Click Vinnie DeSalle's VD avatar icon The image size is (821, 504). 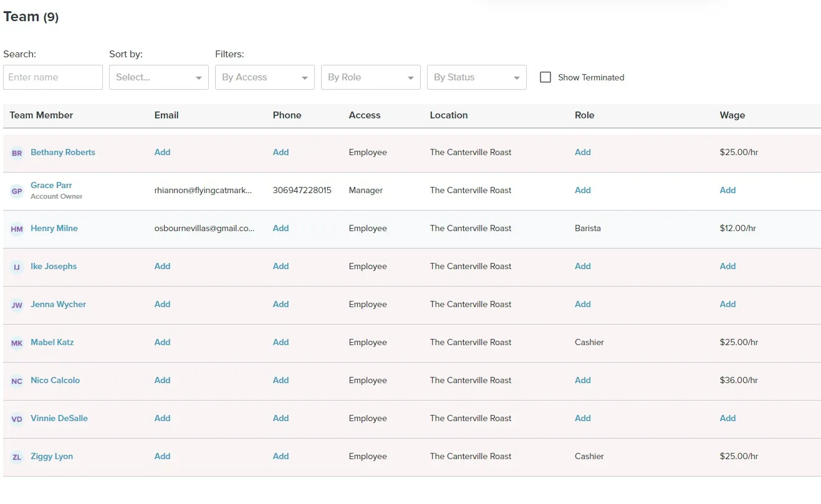click(17, 419)
